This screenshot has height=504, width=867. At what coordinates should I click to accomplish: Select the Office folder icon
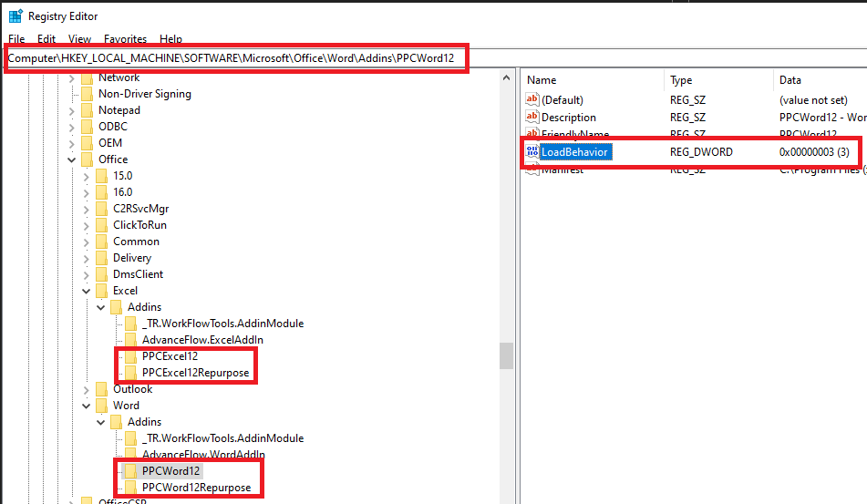(88, 159)
